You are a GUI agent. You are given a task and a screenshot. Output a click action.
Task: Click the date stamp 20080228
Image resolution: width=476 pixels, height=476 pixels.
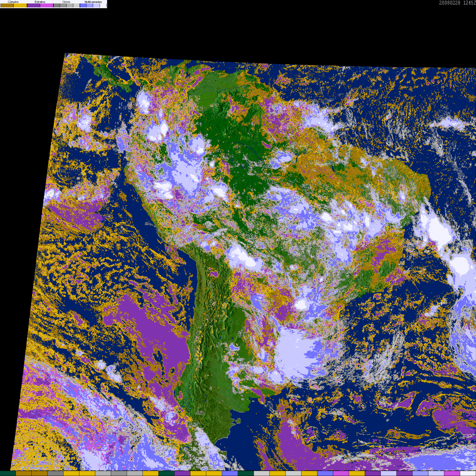click(450, 3)
